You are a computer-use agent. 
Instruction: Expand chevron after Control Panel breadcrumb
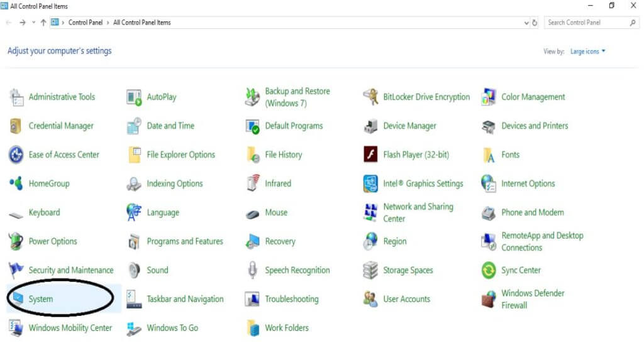pyautogui.click(x=108, y=23)
